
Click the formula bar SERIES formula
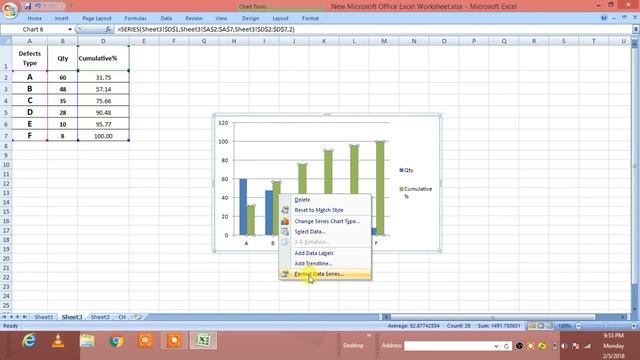[206, 29]
